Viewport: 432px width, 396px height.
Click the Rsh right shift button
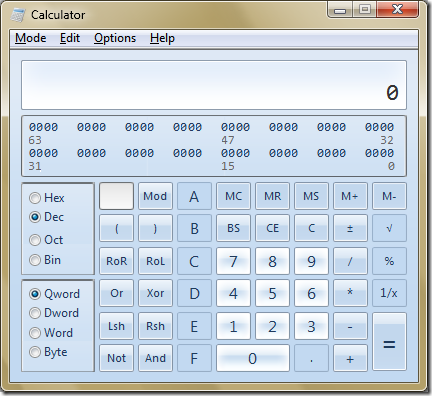(155, 326)
